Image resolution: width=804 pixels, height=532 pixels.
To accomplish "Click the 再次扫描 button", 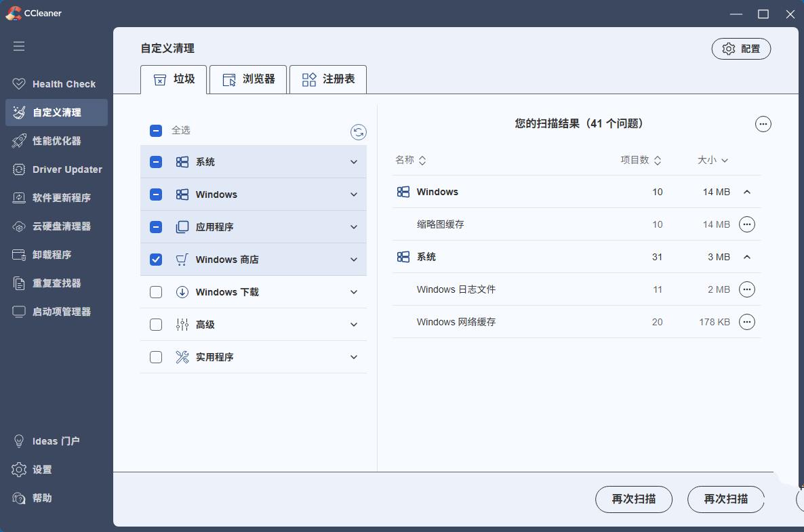I will (x=634, y=499).
